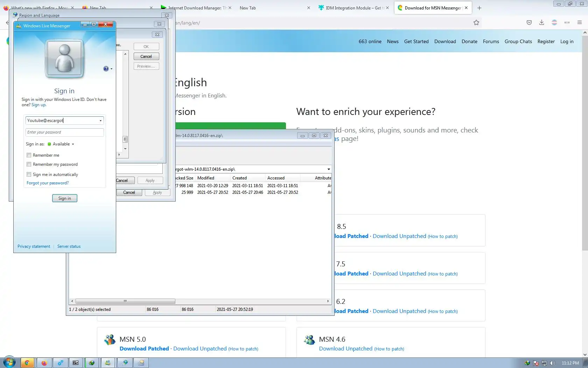Switch to Firefox on the taskbar
The width and height of the screenshot is (588, 368).
(x=44, y=363)
